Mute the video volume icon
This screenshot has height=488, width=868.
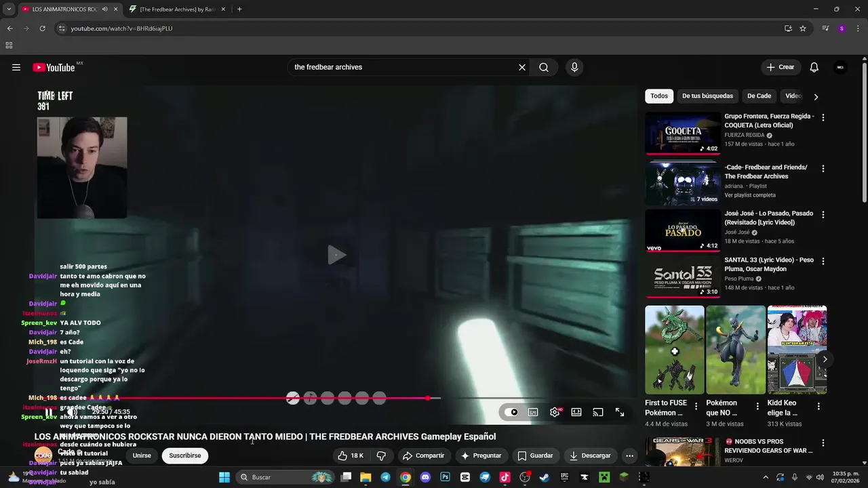[x=72, y=412]
